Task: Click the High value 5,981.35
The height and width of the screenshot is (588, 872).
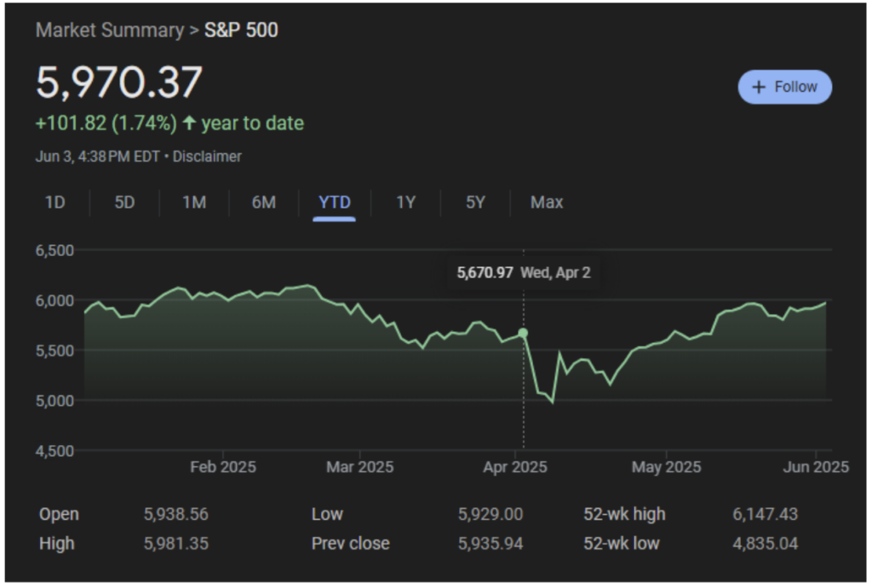Action: [175, 544]
